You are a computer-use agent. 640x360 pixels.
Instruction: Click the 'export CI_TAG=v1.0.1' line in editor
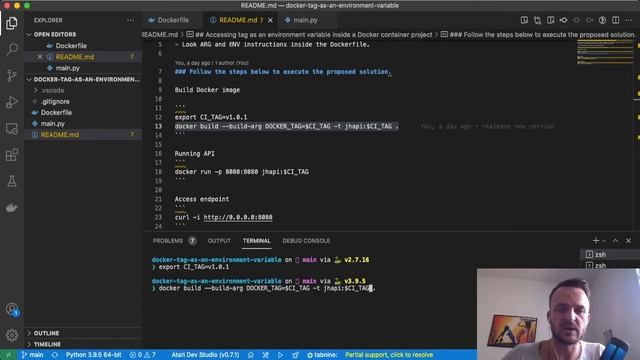pyautogui.click(x=211, y=117)
